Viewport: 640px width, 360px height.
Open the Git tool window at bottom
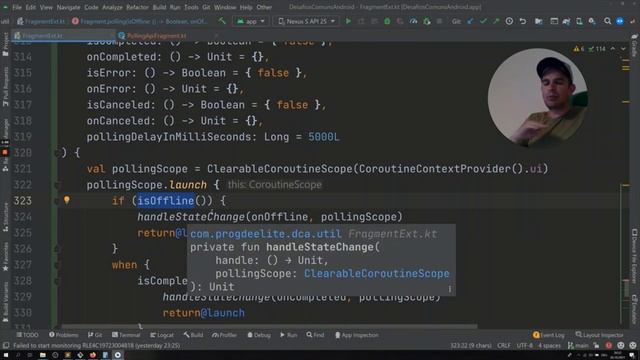click(x=95, y=335)
